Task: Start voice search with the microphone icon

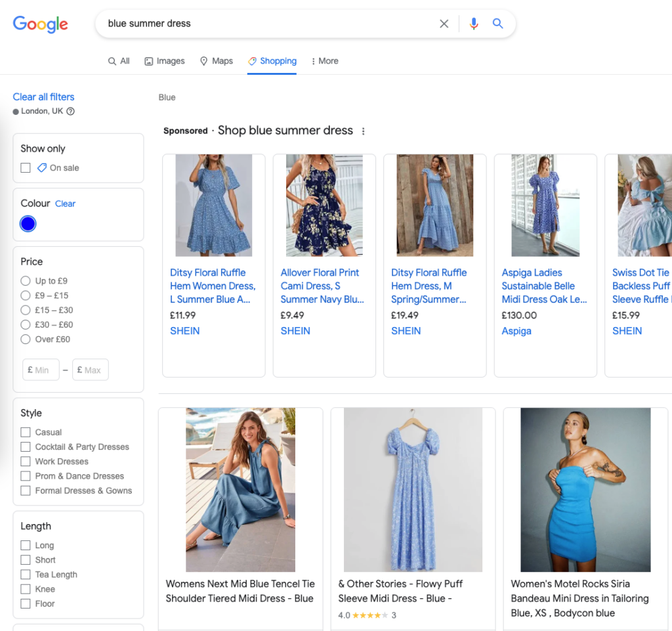Action: (474, 24)
